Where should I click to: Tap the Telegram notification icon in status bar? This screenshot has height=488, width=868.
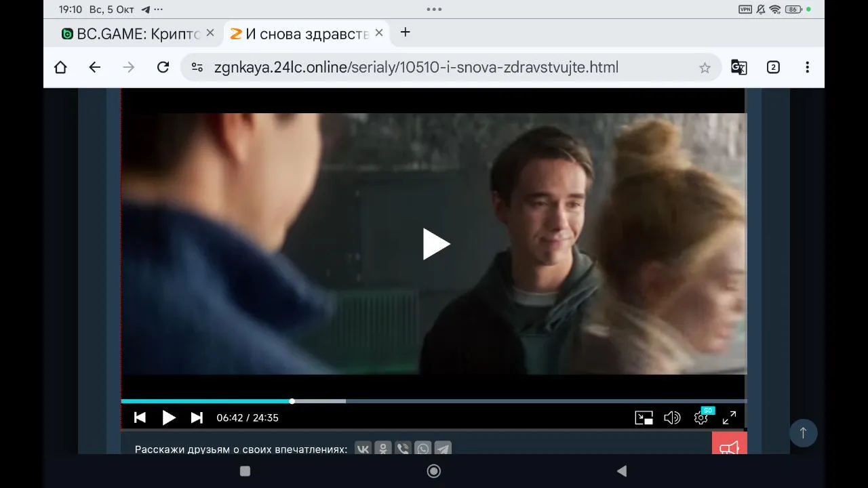point(146,9)
